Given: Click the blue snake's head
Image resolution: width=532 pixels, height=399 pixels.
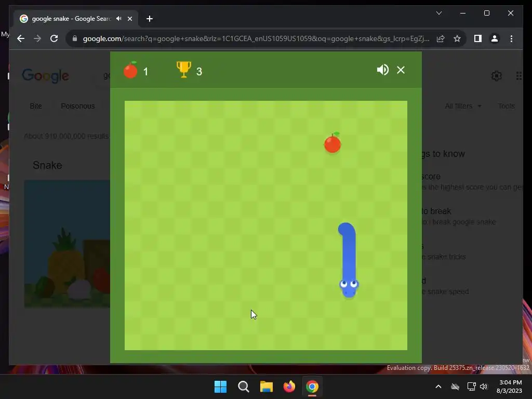Looking at the screenshot, I should [349, 288].
